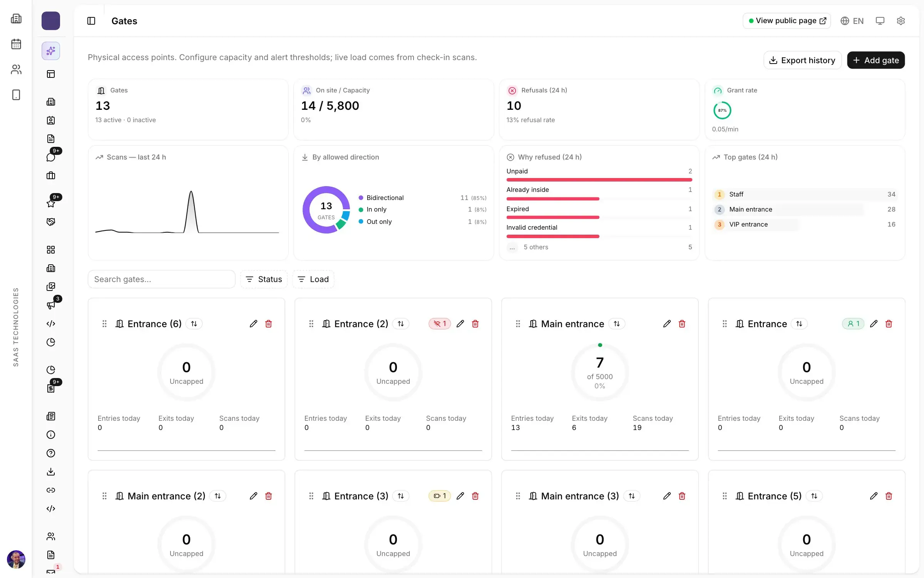Open the settings gear icon in header
Screen dimensions: 924x578
[901, 21]
